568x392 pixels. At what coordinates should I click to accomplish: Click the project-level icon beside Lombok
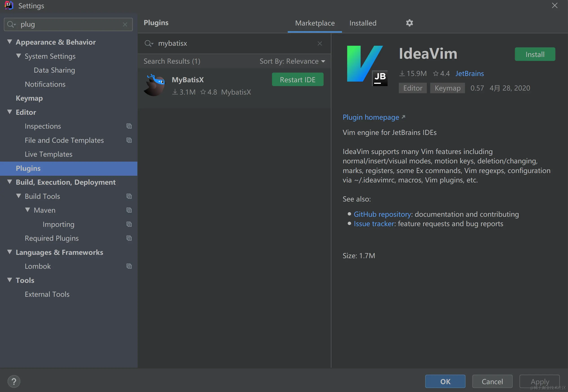(129, 266)
